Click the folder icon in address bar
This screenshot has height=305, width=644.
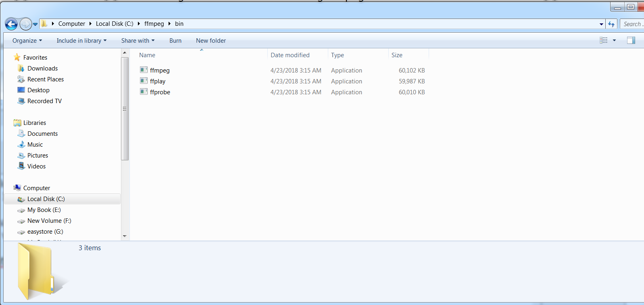(x=44, y=24)
